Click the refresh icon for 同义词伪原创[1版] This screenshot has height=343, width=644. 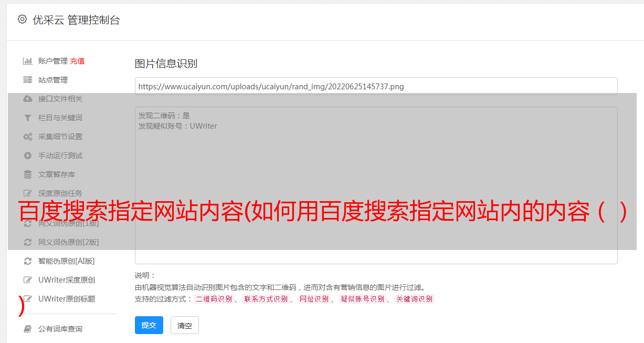click(x=28, y=223)
